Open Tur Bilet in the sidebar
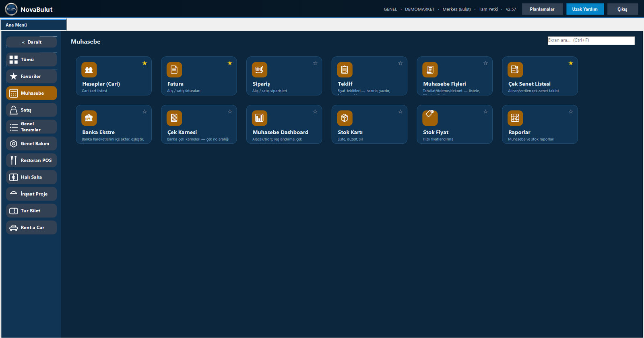This screenshot has width=644, height=338. click(x=31, y=211)
